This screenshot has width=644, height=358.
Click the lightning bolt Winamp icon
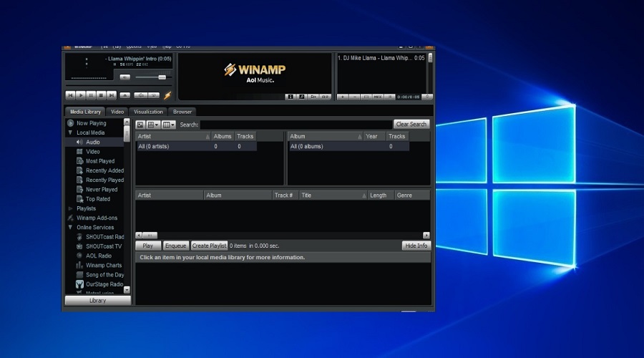coord(168,95)
